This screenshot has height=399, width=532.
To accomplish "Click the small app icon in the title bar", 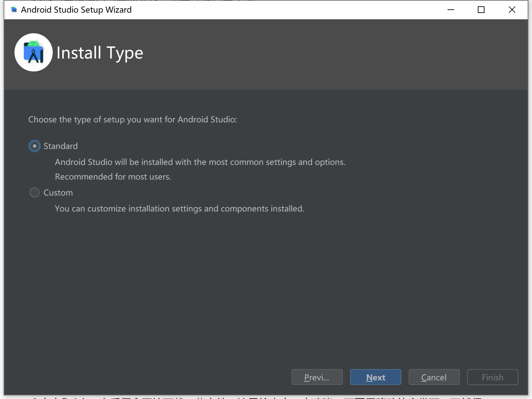I will point(14,10).
